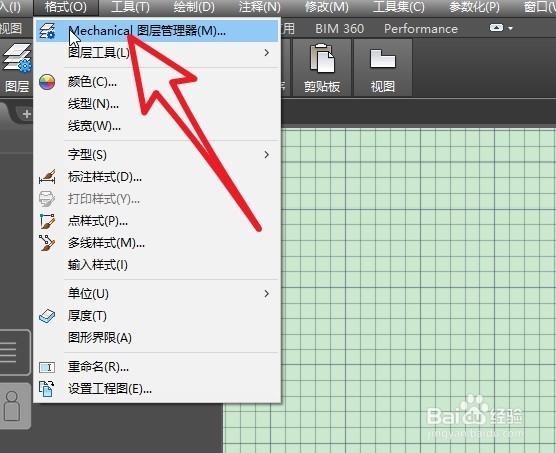Screen dimensions: 556x453
Task: Open the 修改(M) menu
Action: tap(327, 7)
